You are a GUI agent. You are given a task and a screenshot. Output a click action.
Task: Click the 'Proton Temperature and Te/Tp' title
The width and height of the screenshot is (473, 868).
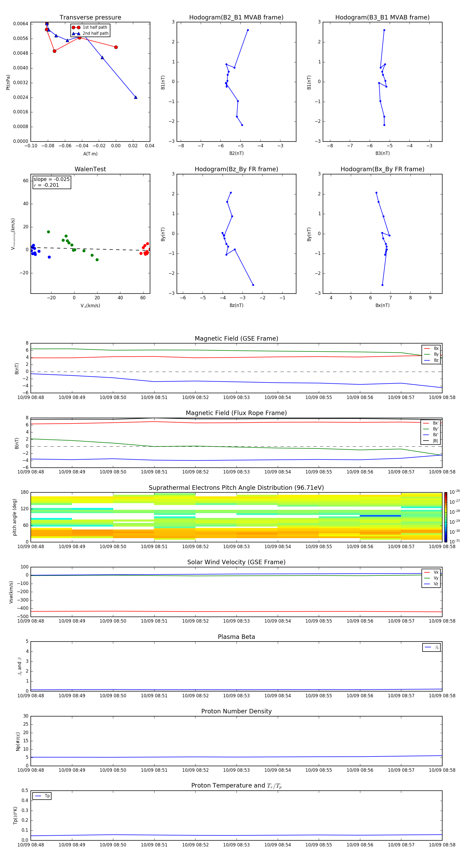coord(236,786)
